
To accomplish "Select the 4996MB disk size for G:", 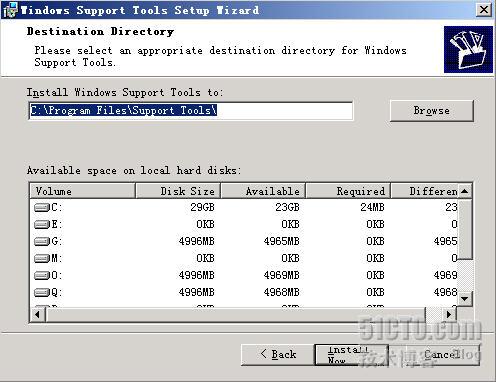I will pyautogui.click(x=196, y=241).
